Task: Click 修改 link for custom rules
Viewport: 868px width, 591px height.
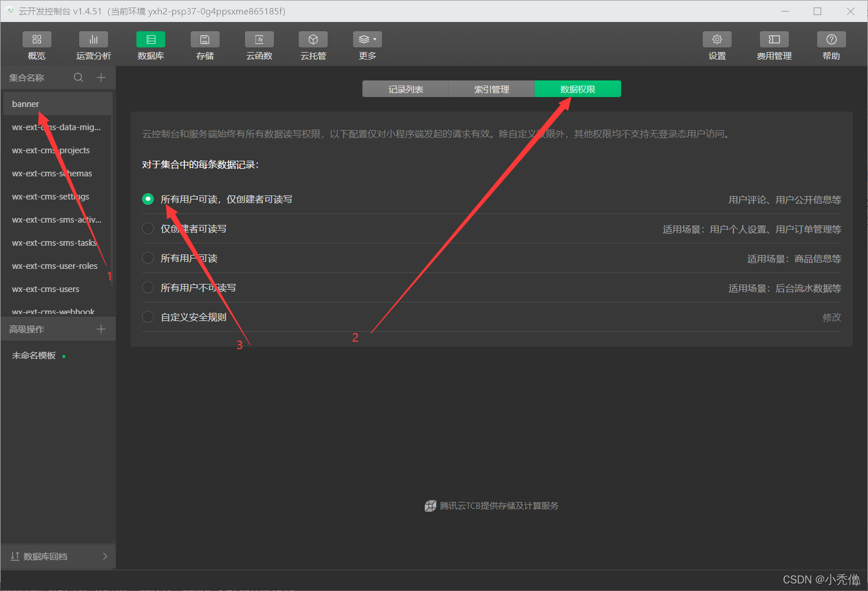Action: [832, 317]
